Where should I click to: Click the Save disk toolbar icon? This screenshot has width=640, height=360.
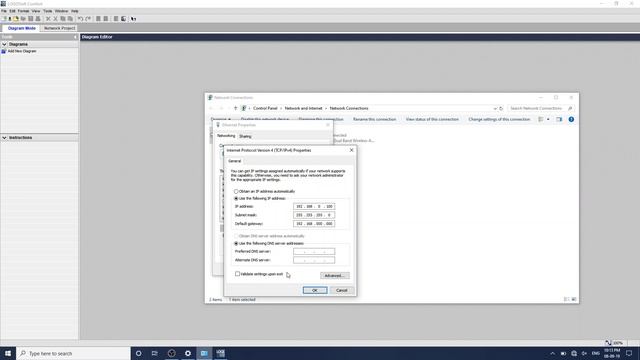(x=31, y=19)
